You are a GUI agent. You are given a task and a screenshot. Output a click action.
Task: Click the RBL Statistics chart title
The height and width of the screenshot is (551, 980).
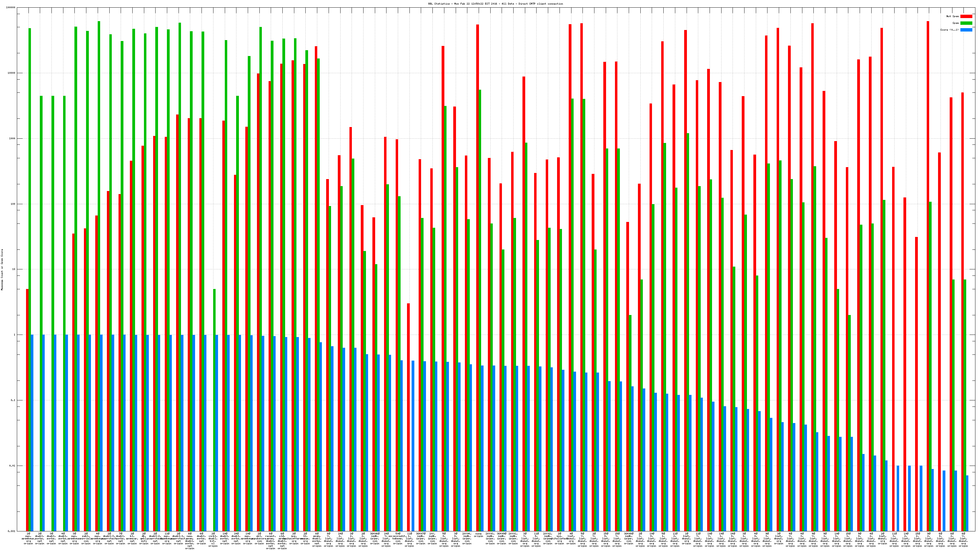(x=495, y=4)
